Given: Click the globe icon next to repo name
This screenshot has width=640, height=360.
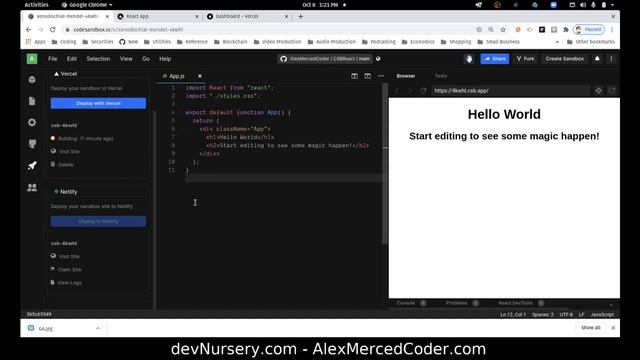Looking at the screenshot, I should click(378, 59).
